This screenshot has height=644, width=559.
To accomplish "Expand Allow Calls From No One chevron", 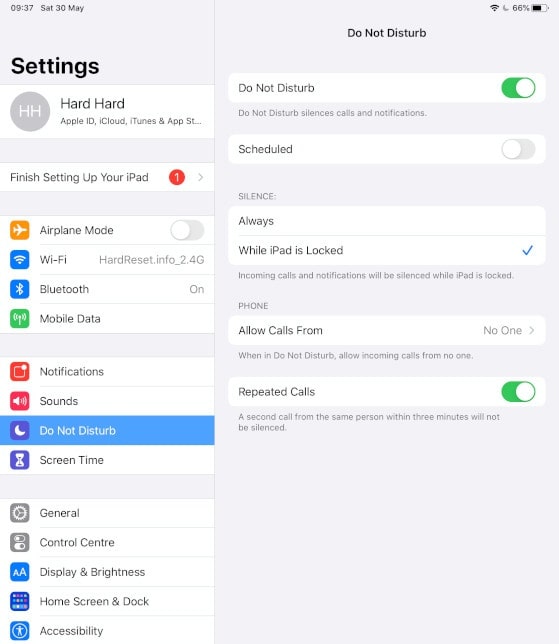I will coord(531,330).
